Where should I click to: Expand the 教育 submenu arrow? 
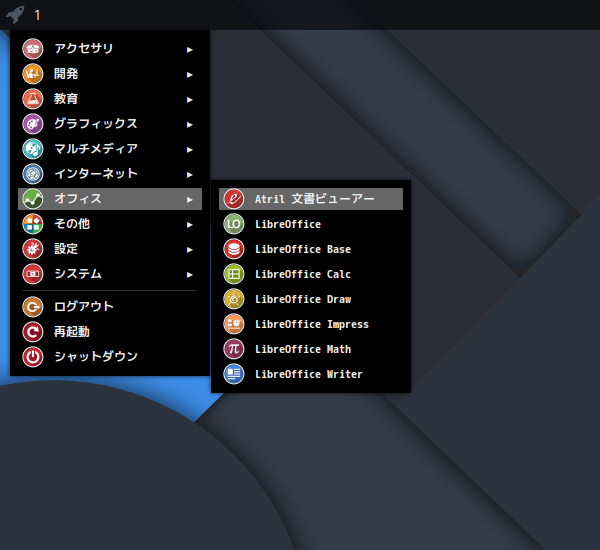189,100
